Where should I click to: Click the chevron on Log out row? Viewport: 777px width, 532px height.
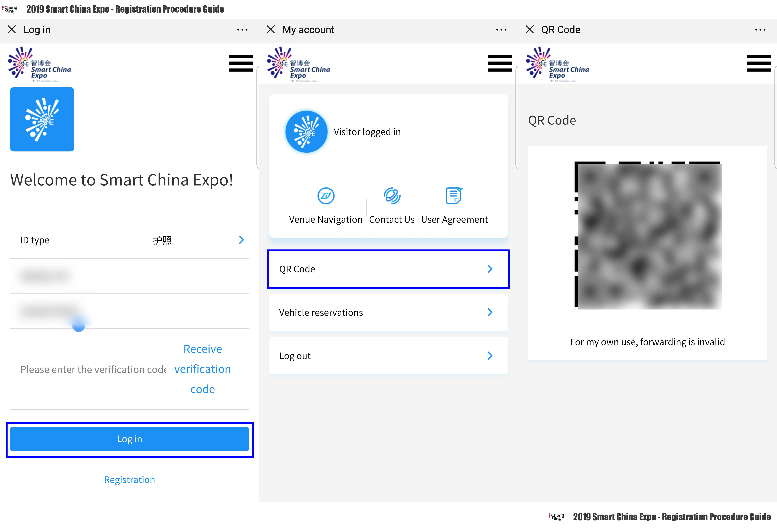[x=490, y=356]
